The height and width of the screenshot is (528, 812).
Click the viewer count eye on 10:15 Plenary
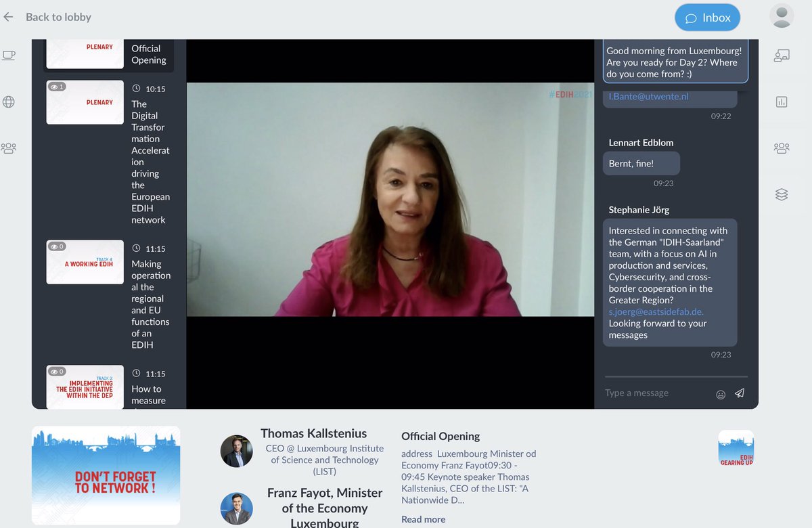click(x=55, y=87)
